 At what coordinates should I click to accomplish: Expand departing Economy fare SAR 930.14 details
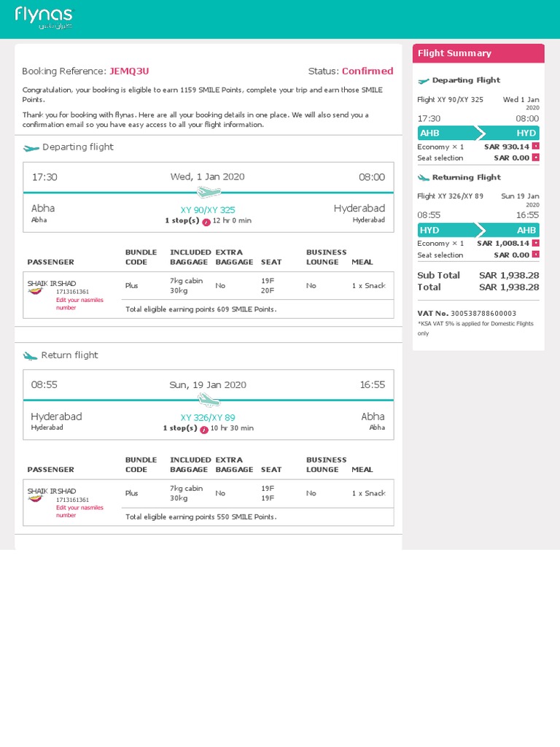pyautogui.click(x=536, y=147)
